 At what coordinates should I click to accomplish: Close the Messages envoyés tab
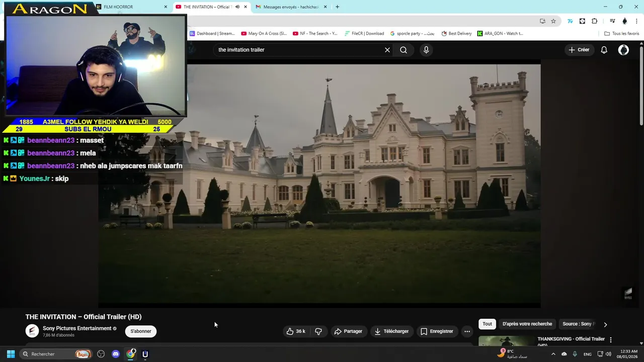[325, 7]
